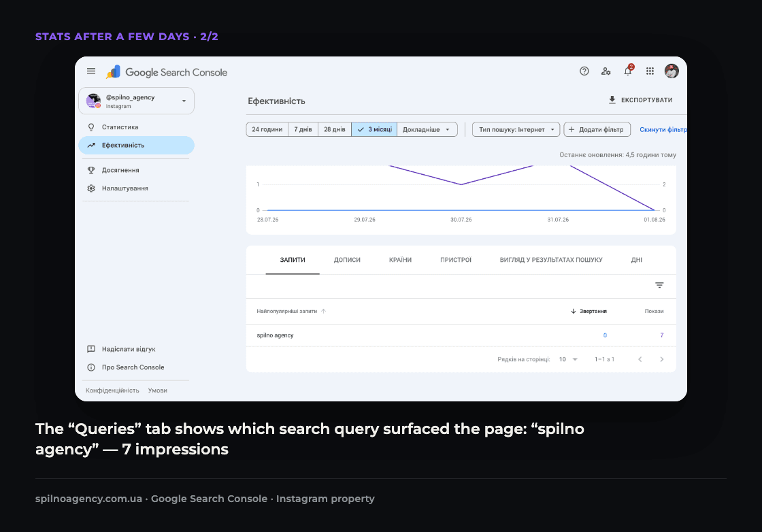The width and height of the screenshot is (762, 532).
Task: Go to previous table page
Action: click(x=640, y=359)
